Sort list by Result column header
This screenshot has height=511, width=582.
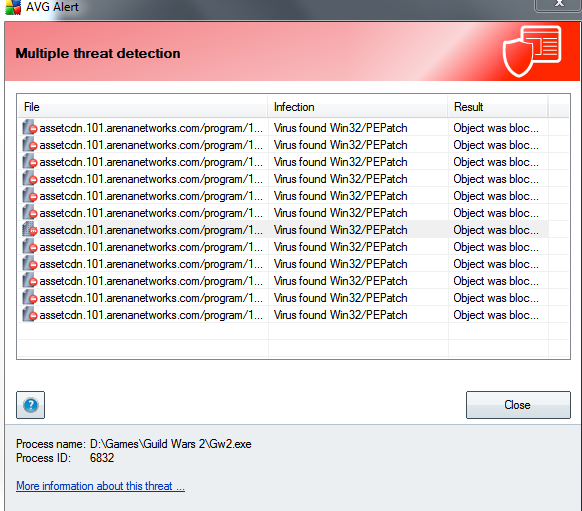pos(498,107)
